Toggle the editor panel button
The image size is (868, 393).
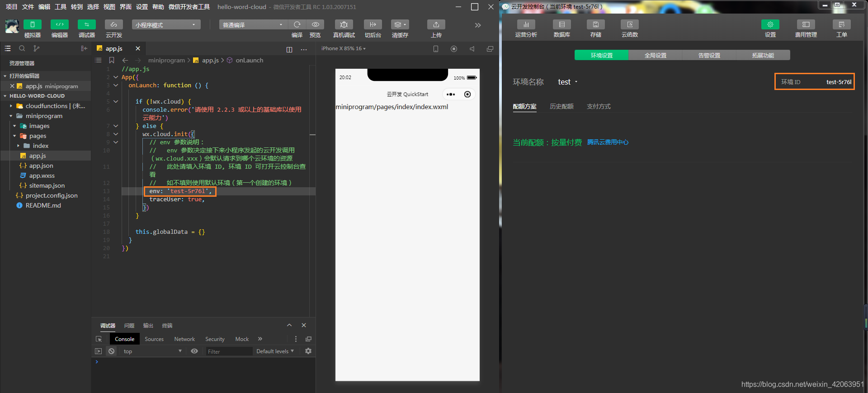tap(60, 24)
